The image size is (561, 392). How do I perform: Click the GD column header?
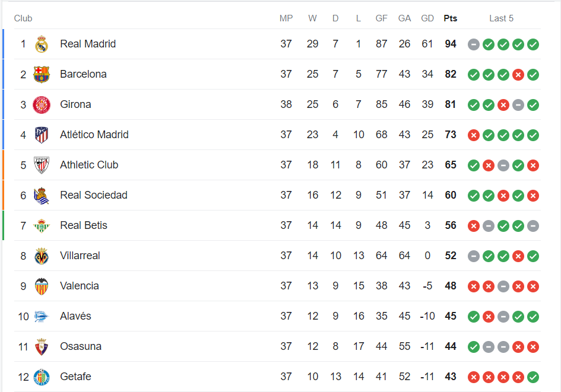427,18
